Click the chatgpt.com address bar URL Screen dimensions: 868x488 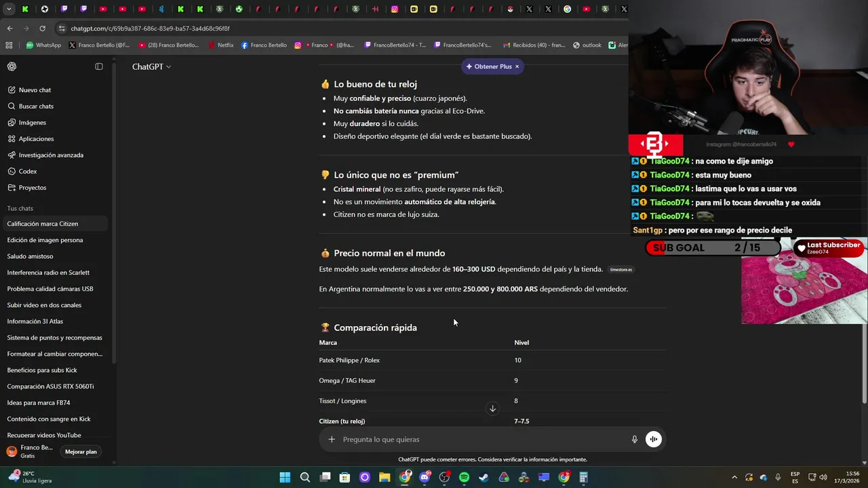point(150,28)
